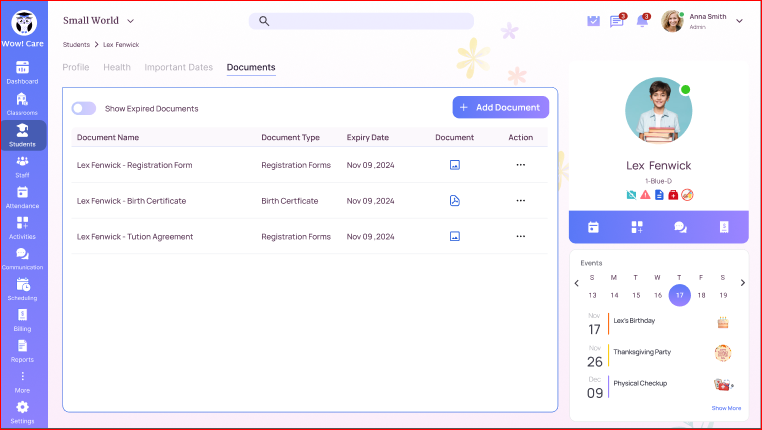Expand Anna Smith account menu
This screenshot has height=430, width=762.
pos(739,21)
